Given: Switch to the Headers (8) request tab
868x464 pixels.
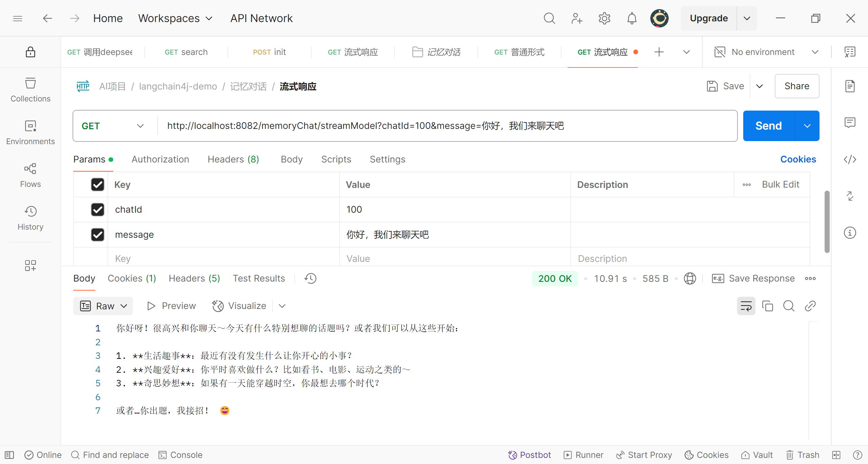Looking at the screenshot, I should tap(233, 159).
